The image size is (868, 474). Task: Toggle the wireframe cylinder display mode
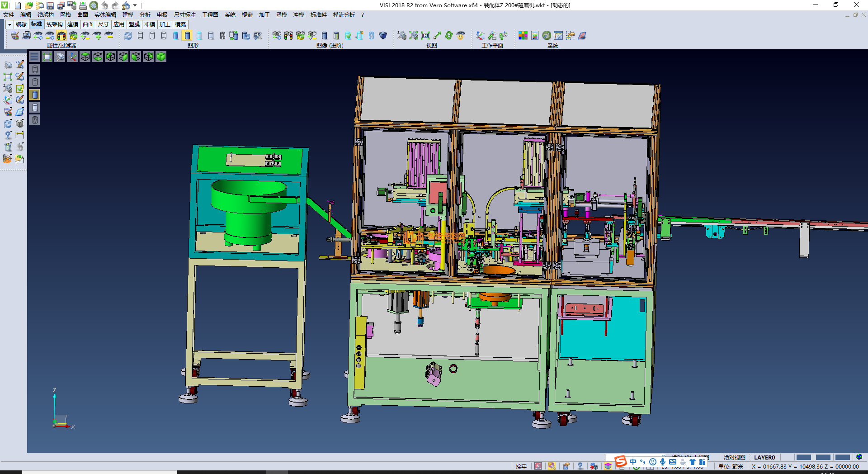tap(140, 35)
